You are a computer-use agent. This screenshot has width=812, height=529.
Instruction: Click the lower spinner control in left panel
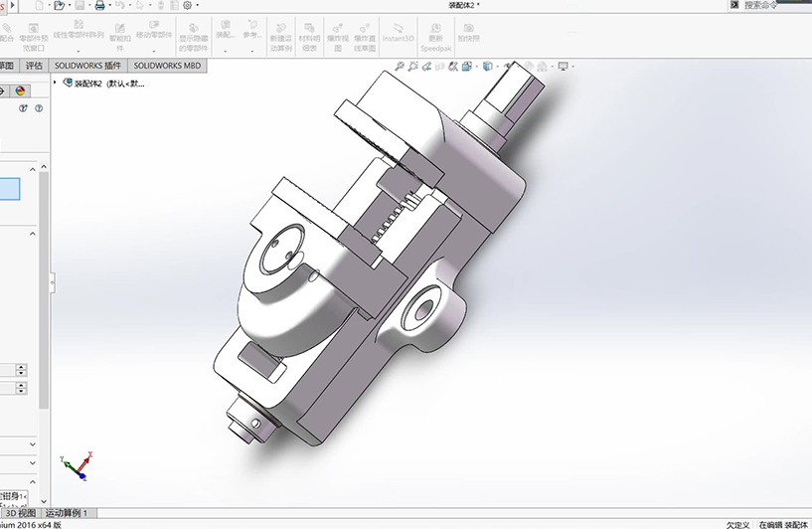click(x=21, y=388)
